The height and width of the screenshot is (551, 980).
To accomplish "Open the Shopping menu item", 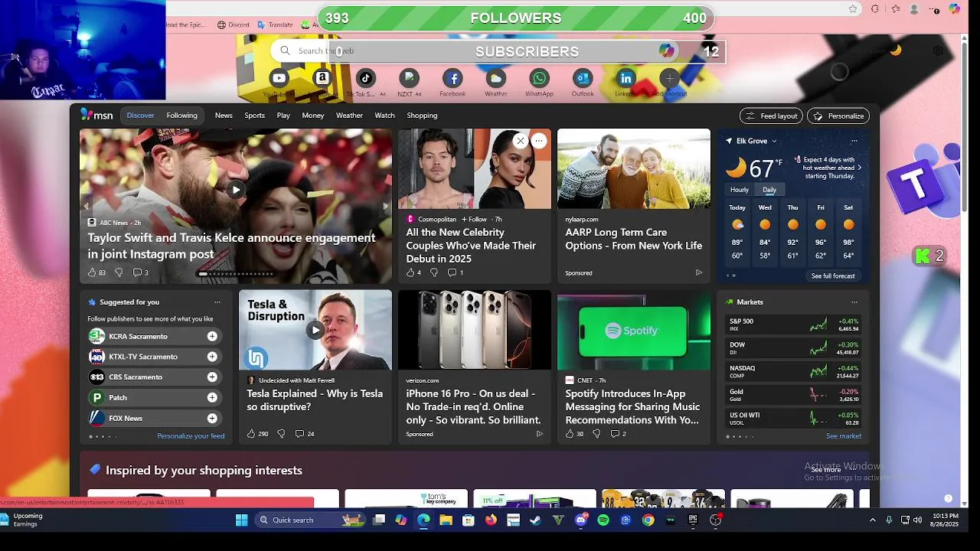I will click(x=422, y=116).
